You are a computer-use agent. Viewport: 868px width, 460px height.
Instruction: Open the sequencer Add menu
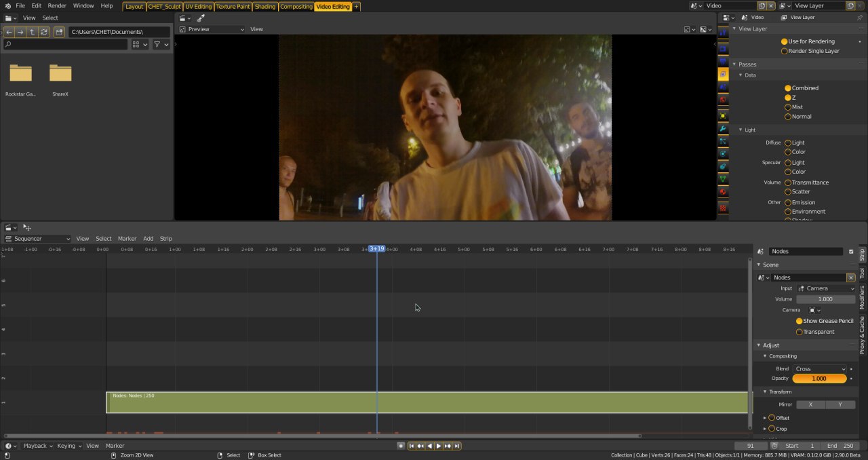click(148, 239)
